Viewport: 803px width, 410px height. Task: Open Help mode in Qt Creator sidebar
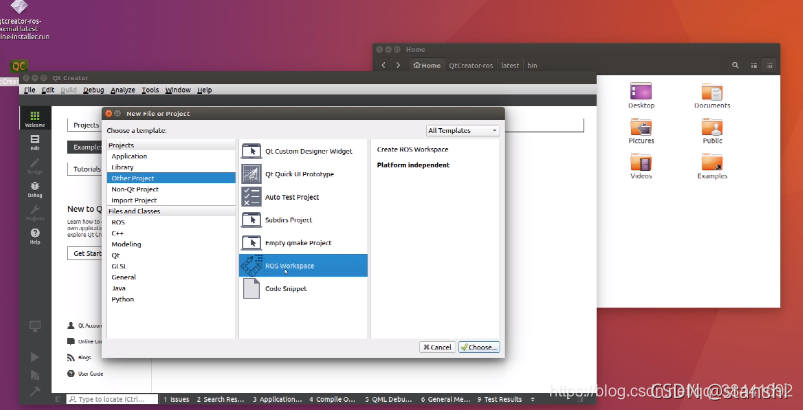35,236
